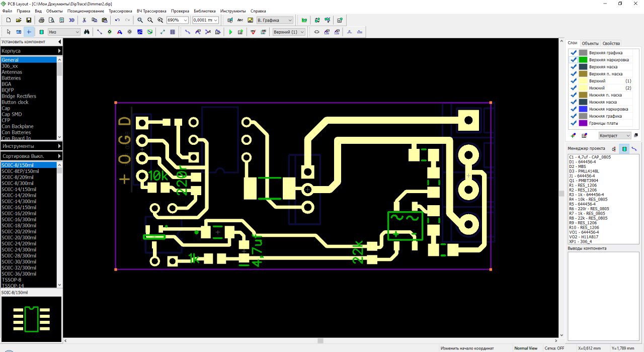Save the layout with the diskette icon
Image resolution: width=644 pixels, height=352 pixels.
pyautogui.click(x=29, y=20)
